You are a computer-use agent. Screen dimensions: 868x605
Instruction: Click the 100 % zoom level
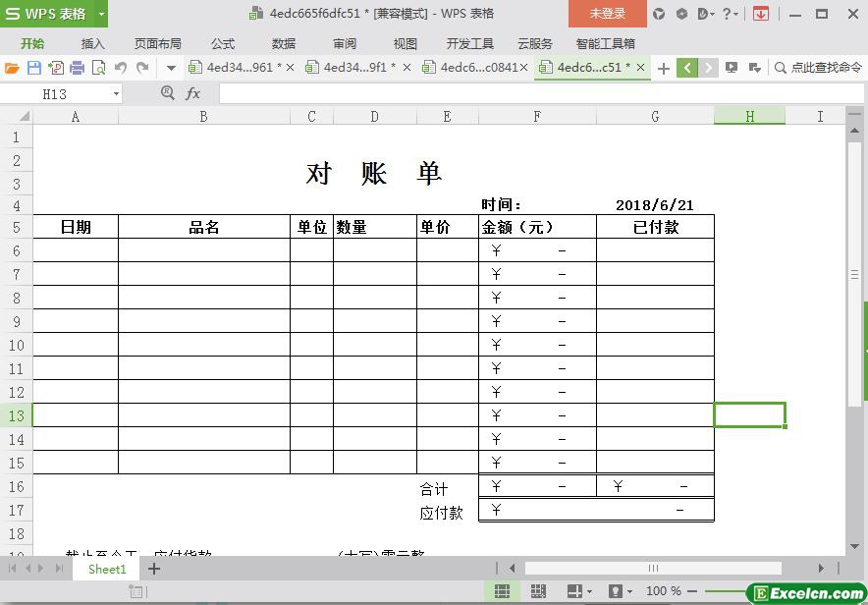(x=663, y=591)
